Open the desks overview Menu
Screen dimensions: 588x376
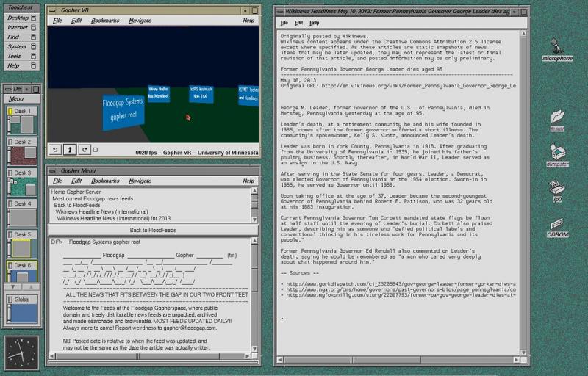(x=16, y=99)
